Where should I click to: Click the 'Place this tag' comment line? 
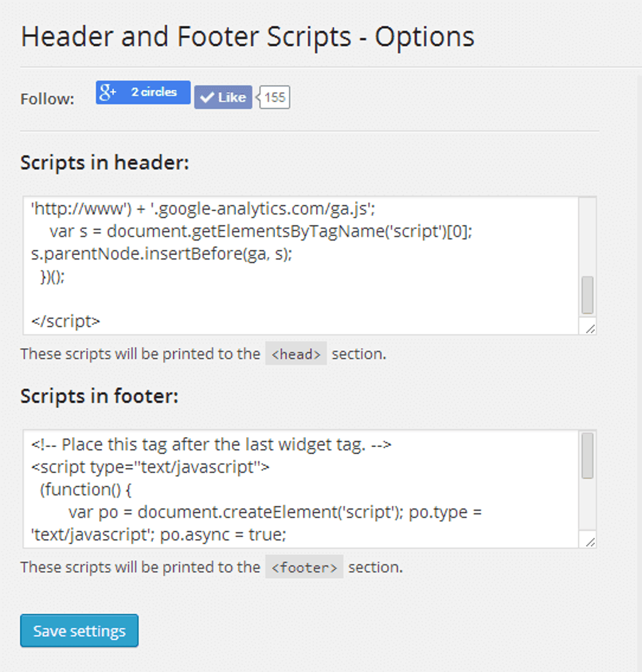click(x=211, y=445)
